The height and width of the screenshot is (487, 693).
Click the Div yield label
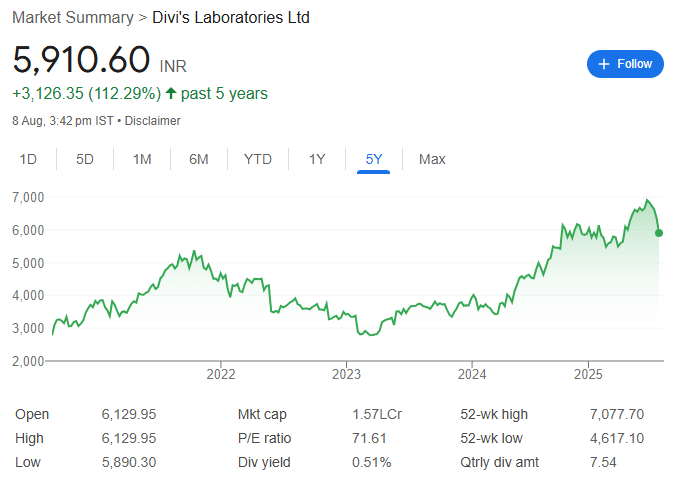point(264,462)
